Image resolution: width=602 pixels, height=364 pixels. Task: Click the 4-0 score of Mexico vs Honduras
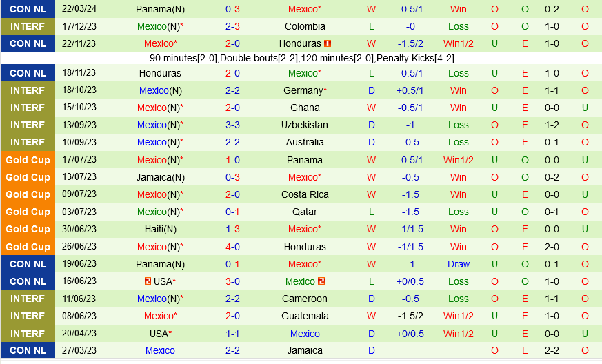(232, 247)
